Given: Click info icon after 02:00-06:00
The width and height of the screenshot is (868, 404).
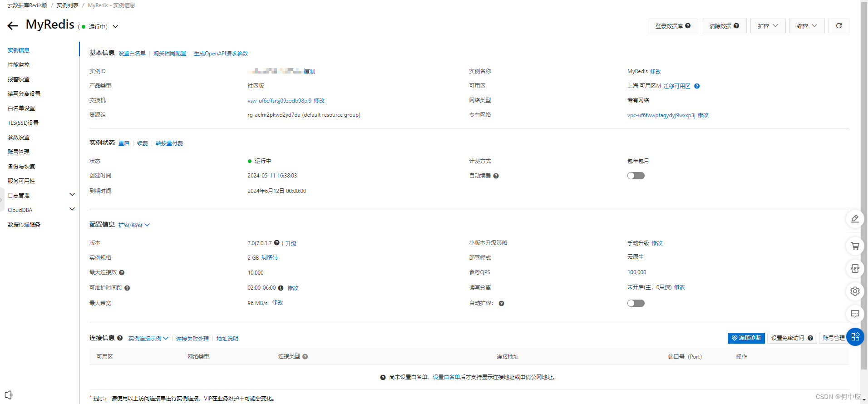Looking at the screenshot, I should (281, 288).
